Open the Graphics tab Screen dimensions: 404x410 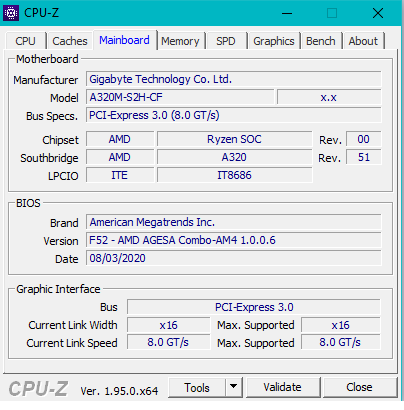click(x=274, y=41)
